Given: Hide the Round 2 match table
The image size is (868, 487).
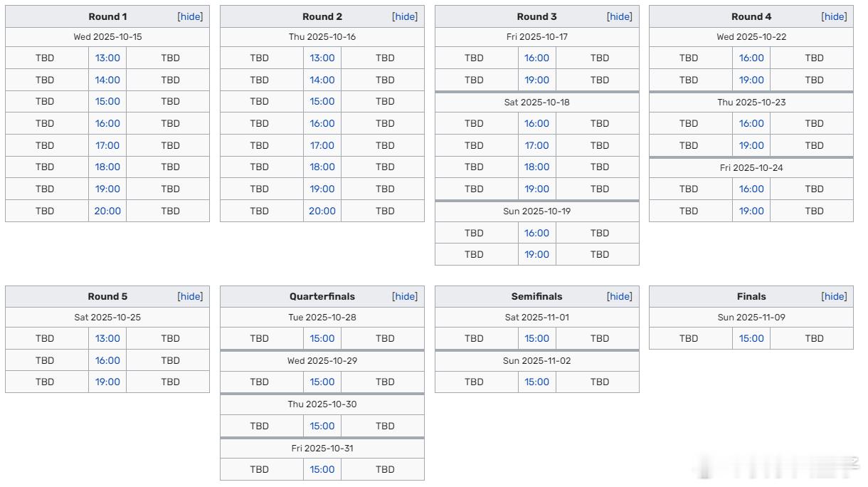Looking at the screenshot, I should pyautogui.click(x=405, y=16).
